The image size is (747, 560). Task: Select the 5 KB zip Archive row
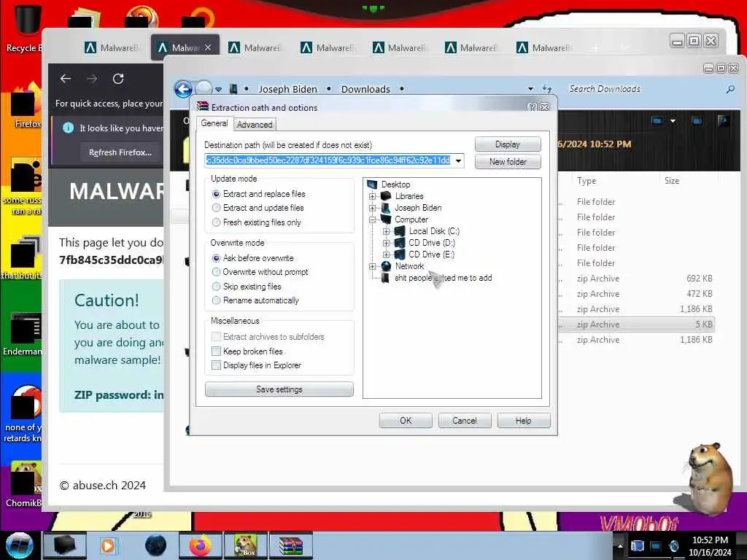(x=636, y=324)
